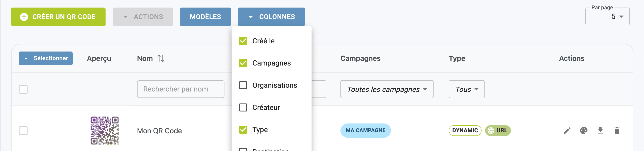The height and width of the screenshot is (151, 644).
Task: Enable the Organisations column checkbox
Action: pyautogui.click(x=243, y=85)
